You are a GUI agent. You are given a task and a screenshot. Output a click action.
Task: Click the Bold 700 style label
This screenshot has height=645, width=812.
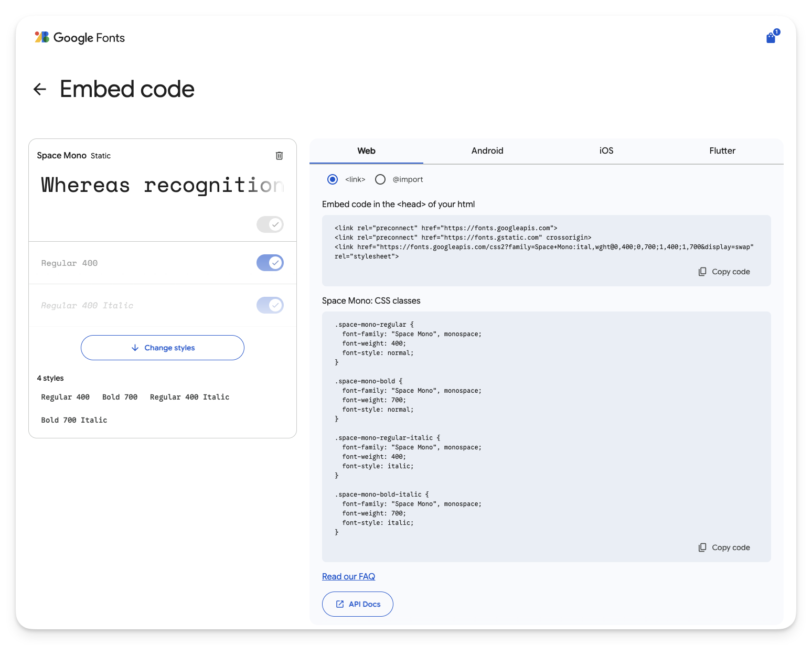[120, 397]
